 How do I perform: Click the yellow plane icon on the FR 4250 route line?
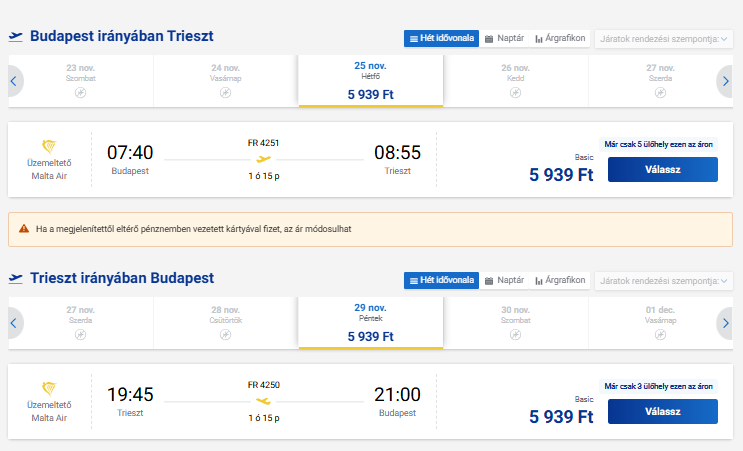tap(263, 400)
